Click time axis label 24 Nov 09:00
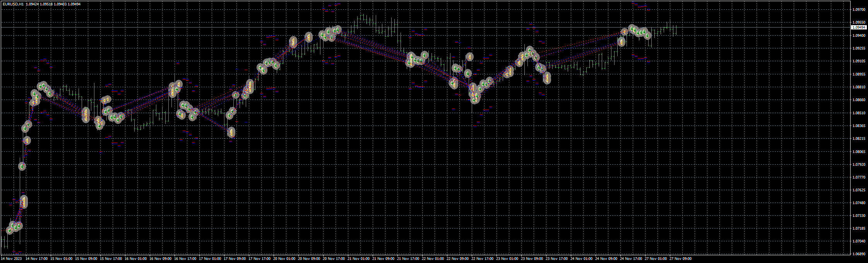 point(606,258)
